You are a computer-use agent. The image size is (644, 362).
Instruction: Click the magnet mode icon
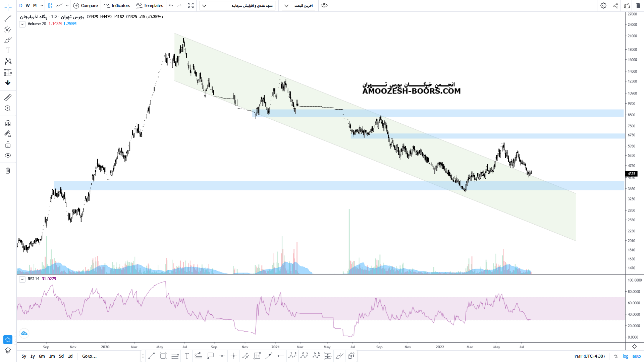pos(8,123)
